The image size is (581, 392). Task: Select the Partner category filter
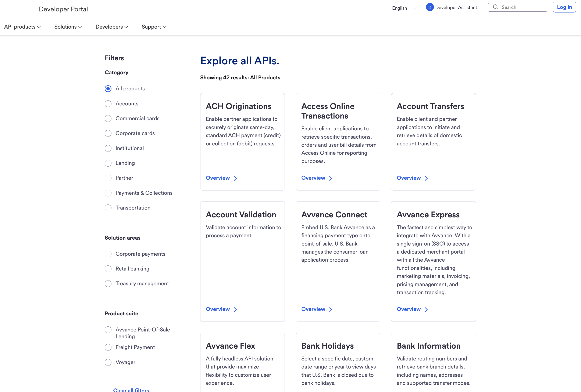pyautogui.click(x=108, y=178)
